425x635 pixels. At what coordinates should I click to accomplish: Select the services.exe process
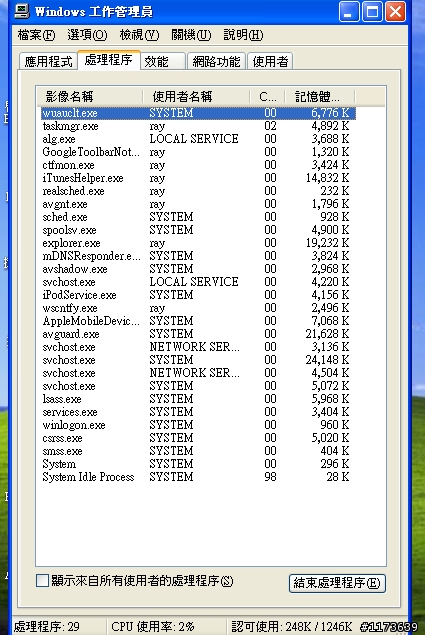pos(198,411)
